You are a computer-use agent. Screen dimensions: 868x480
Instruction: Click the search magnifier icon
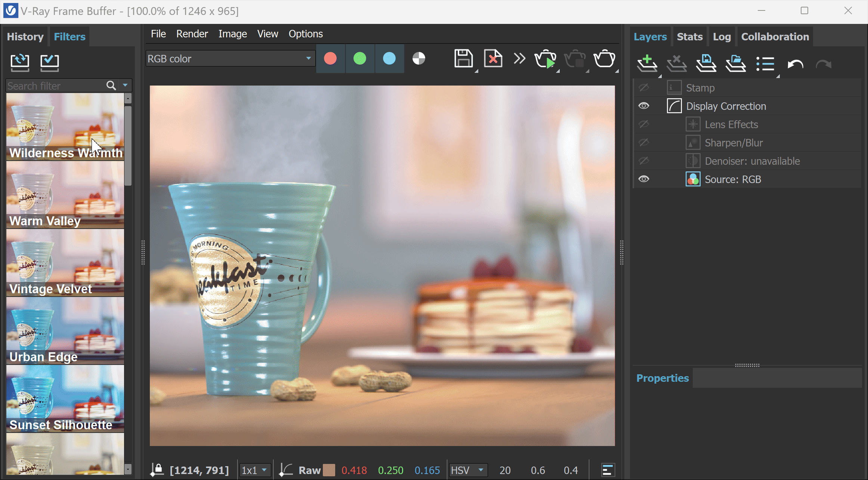click(111, 86)
